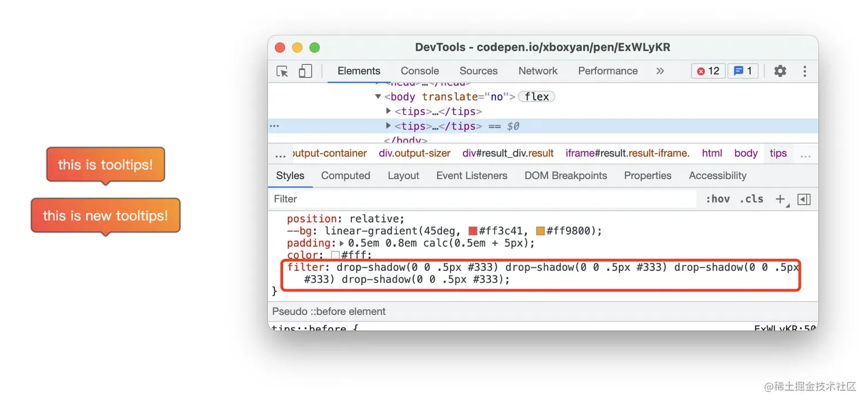Open the DevTools three-dot customize menu
This screenshot has width=868, height=404.
pos(804,71)
